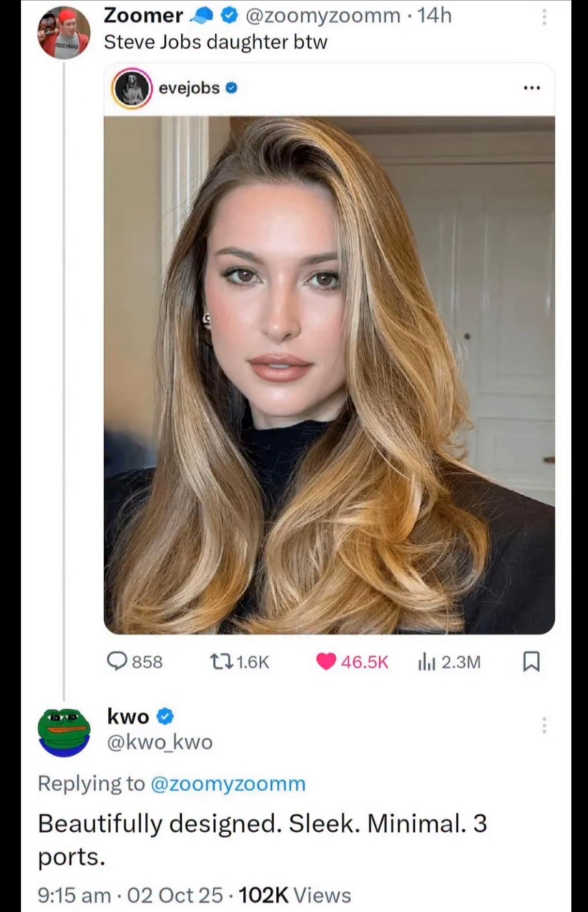Click the evejobs profile picture
The width and height of the screenshot is (588, 912).
[x=132, y=88]
